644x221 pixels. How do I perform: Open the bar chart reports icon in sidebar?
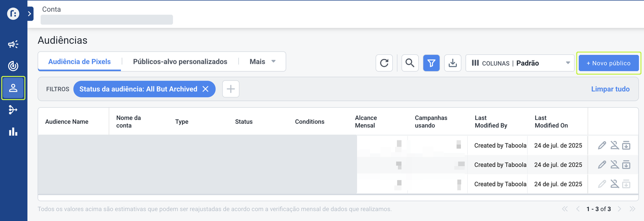[13, 131]
